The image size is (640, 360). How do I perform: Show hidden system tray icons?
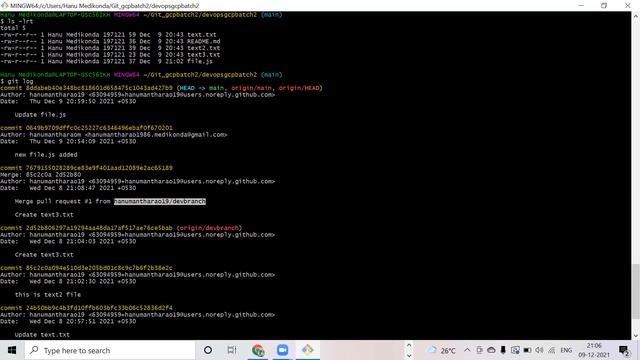pyautogui.click(x=467, y=350)
